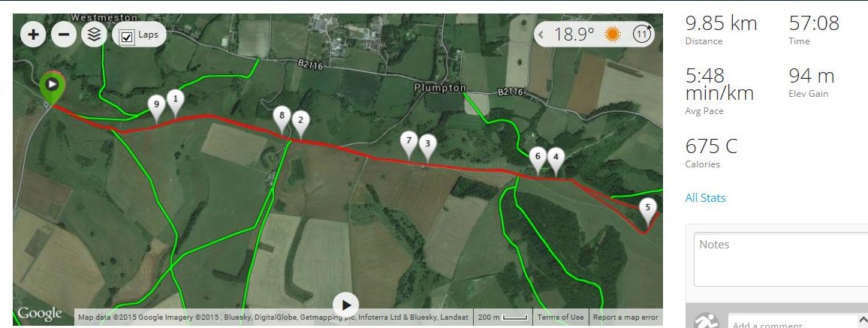Open the map layers selector
This screenshot has height=328, width=868.
[x=94, y=35]
